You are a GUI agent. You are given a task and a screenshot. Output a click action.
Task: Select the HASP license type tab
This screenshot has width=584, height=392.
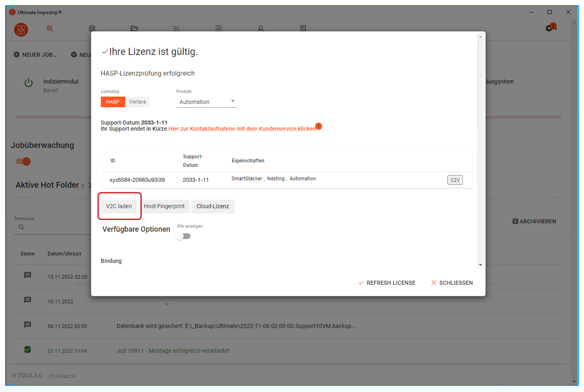(113, 102)
